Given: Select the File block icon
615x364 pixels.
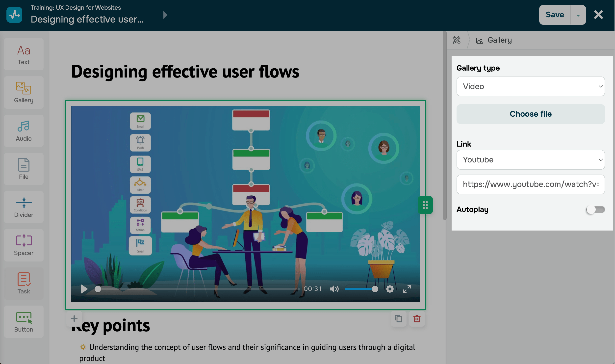Looking at the screenshot, I should tap(24, 169).
